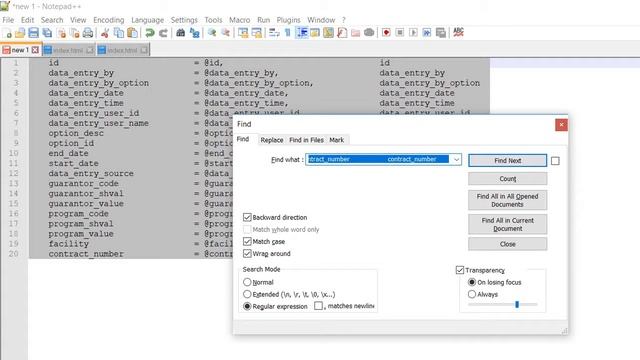Click the transparency level slider handle
This screenshot has width=640, height=360.
pyautogui.click(x=517, y=304)
